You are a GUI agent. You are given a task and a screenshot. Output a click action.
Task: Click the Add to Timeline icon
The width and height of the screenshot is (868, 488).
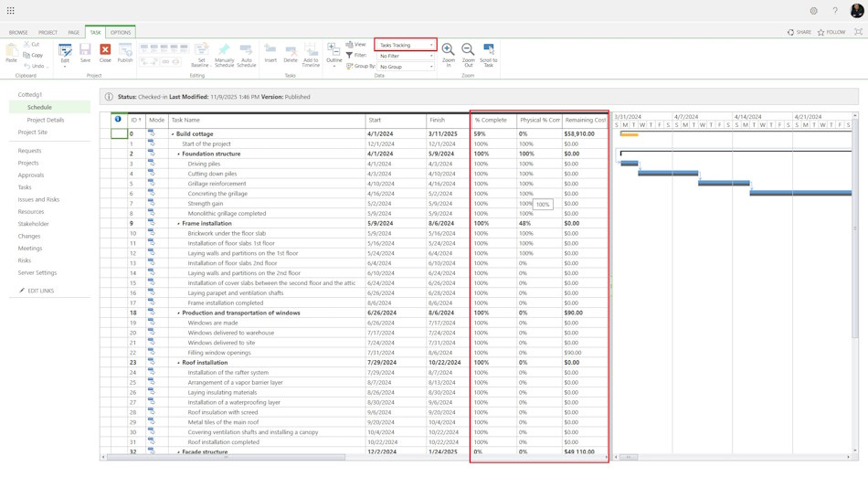tap(311, 48)
